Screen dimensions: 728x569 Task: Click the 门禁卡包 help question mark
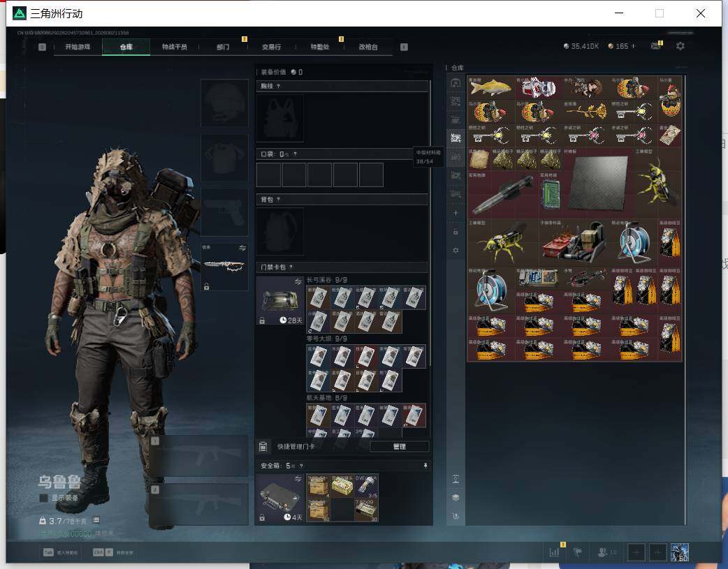click(x=291, y=267)
